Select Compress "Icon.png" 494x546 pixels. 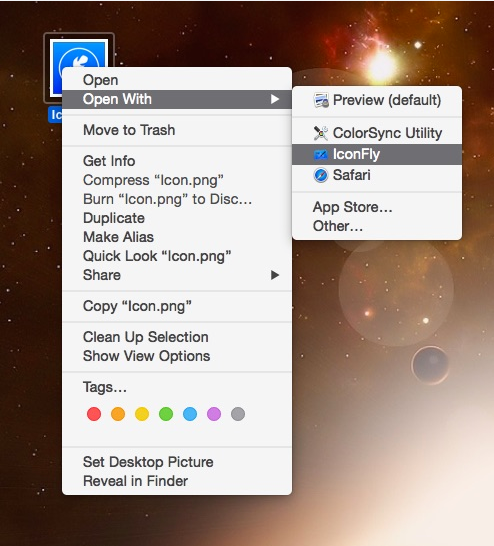pyautogui.click(x=177, y=180)
